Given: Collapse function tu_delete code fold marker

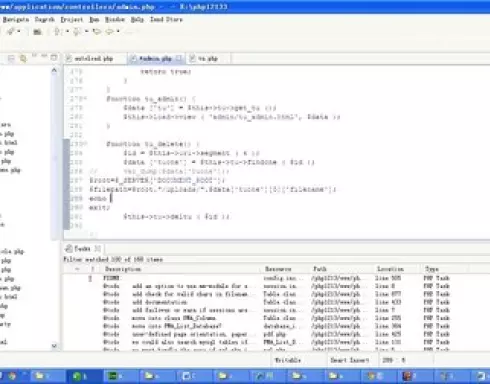Looking at the screenshot, I should point(86,144).
